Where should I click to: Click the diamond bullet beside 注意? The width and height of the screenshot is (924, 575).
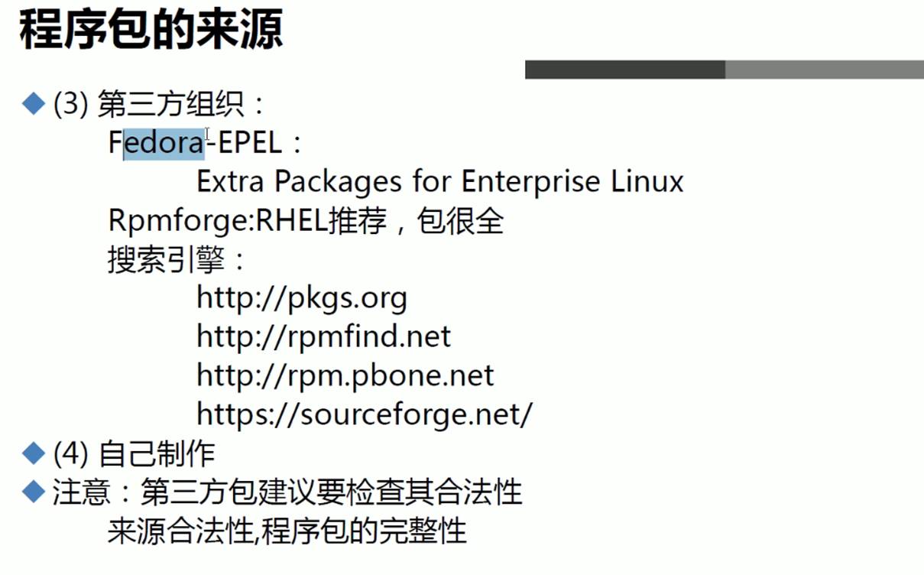coord(34,492)
